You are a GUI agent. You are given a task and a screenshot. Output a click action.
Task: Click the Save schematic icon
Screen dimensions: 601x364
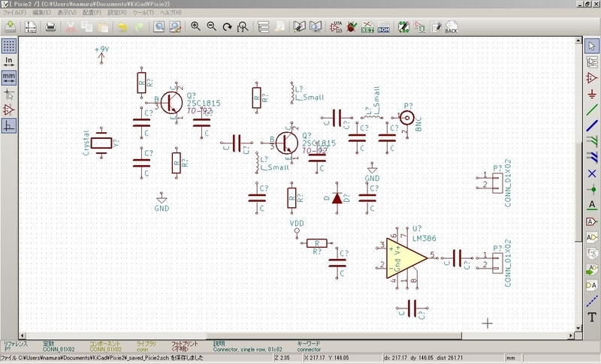(x=11, y=27)
